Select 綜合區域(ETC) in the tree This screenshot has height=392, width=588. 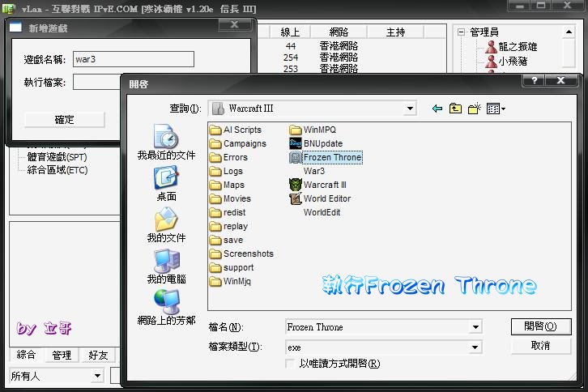(x=58, y=170)
